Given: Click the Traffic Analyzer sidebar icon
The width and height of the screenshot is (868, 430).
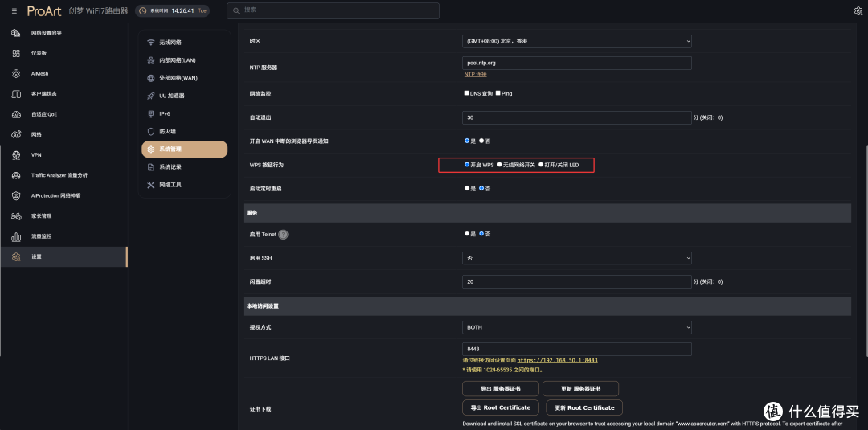Looking at the screenshot, I should 16,175.
